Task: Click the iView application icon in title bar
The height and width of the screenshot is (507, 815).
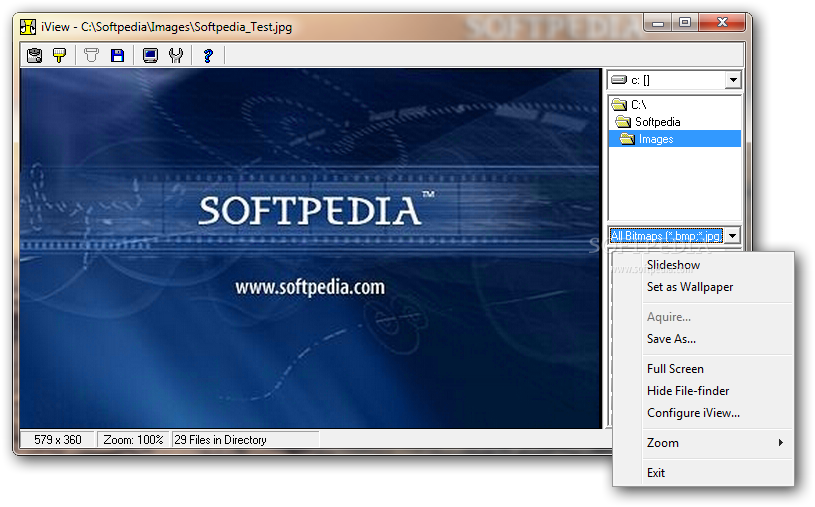Action: tap(28, 27)
